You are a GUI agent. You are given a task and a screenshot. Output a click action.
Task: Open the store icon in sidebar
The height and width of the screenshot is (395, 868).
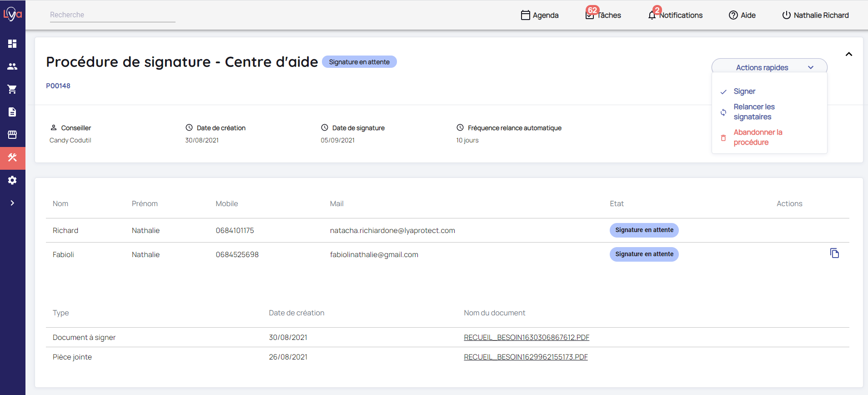tap(12, 135)
